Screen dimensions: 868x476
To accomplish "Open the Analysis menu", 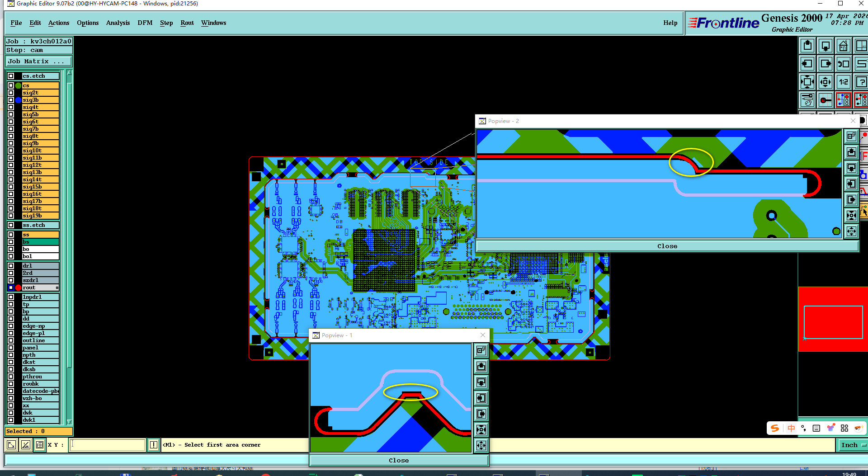I will pyautogui.click(x=118, y=23).
